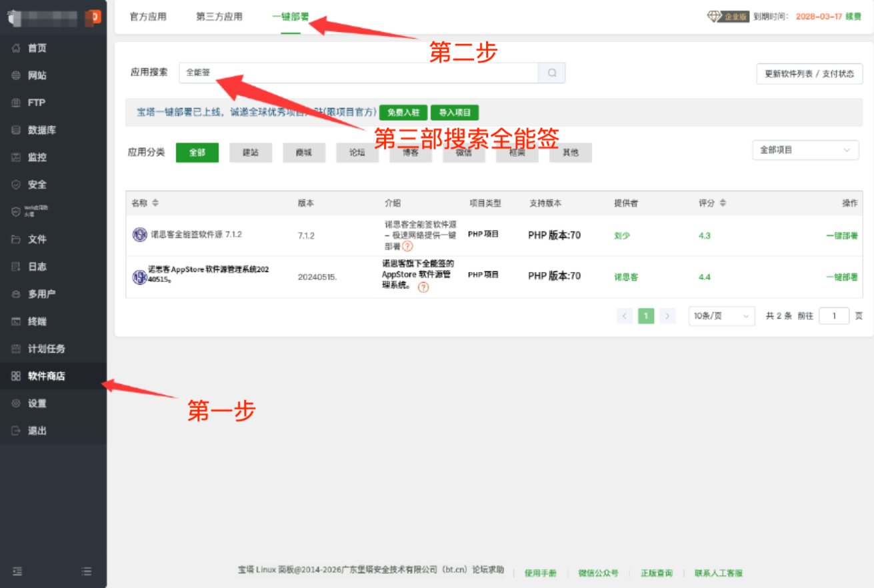
Task: Open the 监控 panel from the sidebar
Action: click(33, 157)
